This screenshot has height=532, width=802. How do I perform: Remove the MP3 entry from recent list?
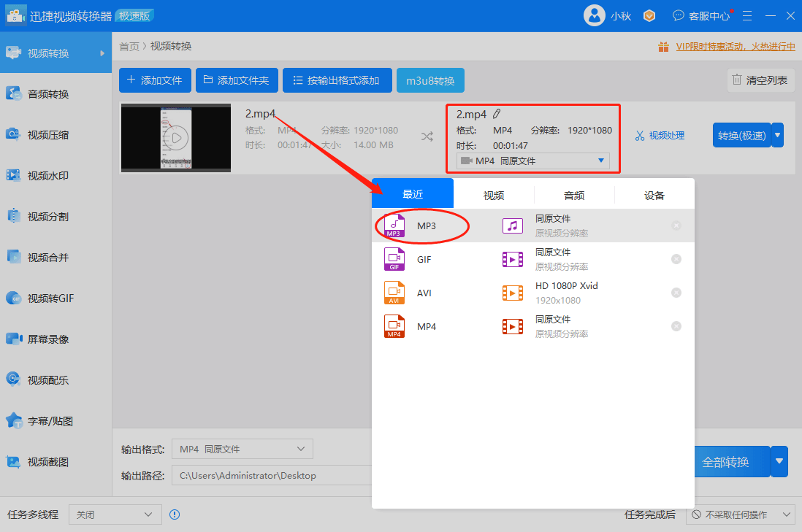pyautogui.click(x=676, y=225)
